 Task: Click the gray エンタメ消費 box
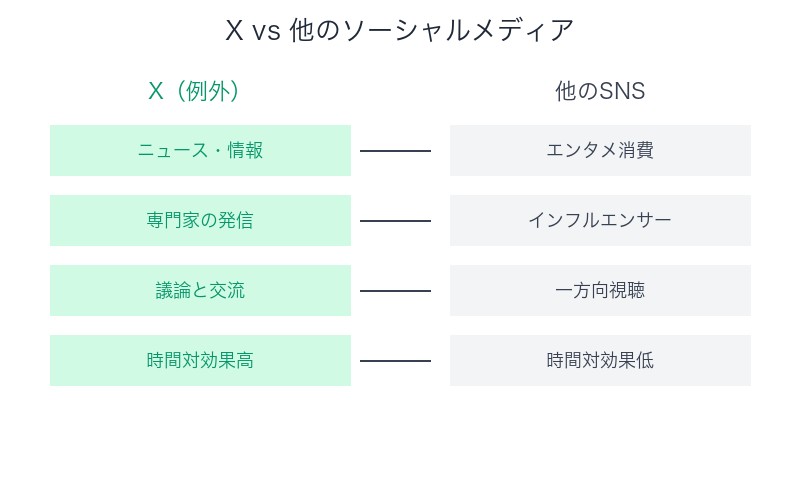point(600,150)
